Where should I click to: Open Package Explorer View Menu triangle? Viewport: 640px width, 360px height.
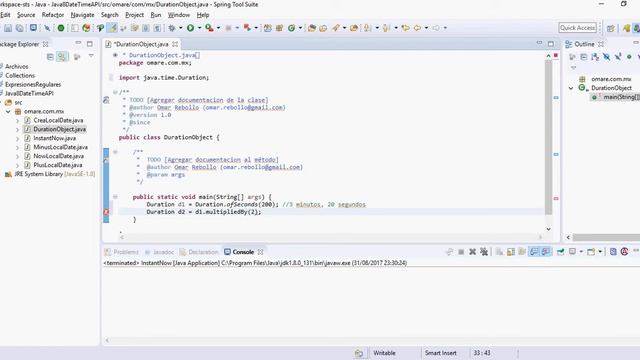91,56
